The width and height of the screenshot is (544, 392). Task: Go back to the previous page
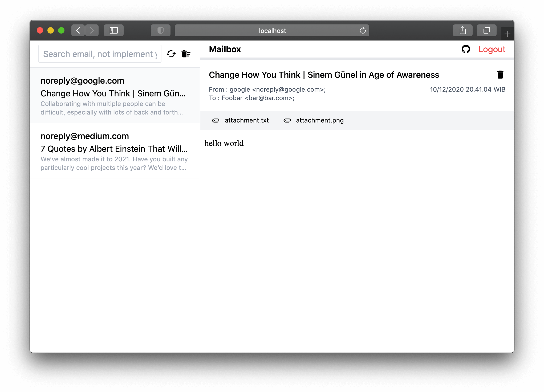(78, 30)
